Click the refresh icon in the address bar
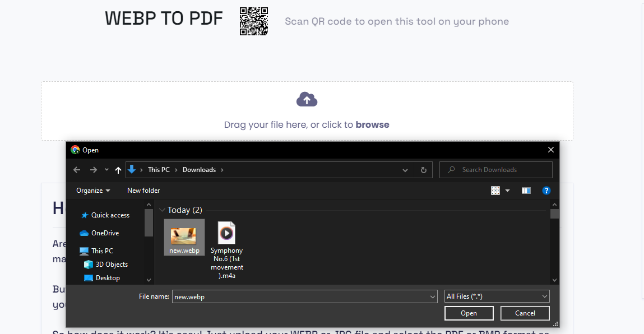The width and height of the screenshot is (644, 334). point(423,169)
